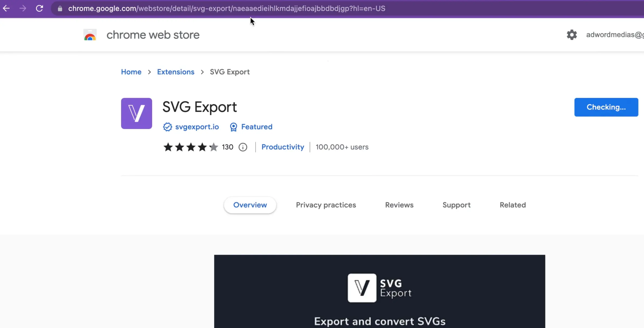
Task: Reload the current page
Action: coord(39,8)
